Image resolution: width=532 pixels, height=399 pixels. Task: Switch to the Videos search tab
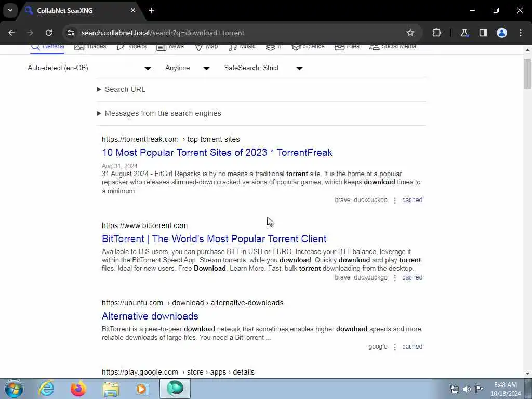(131, 47)
